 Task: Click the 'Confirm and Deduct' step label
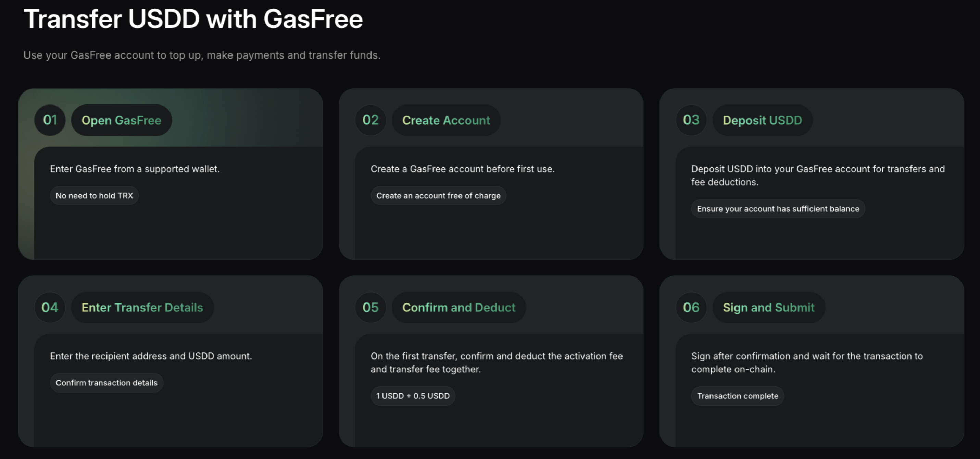click(459, 308)
